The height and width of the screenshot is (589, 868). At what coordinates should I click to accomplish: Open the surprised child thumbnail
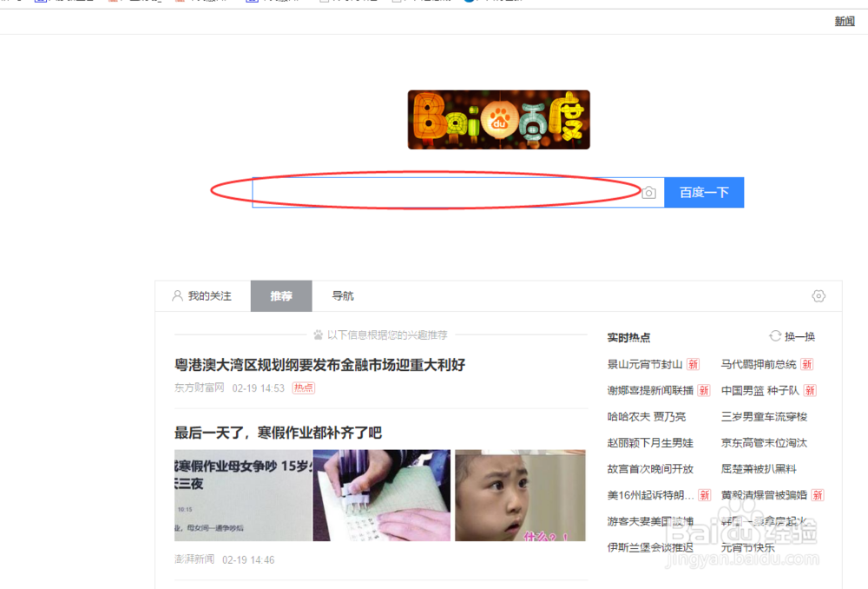click(520, 495)
